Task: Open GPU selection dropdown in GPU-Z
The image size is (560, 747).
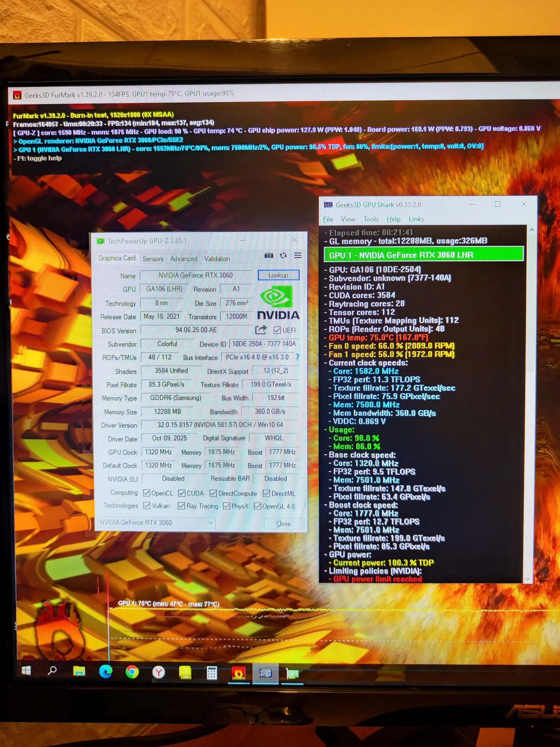Action: 156,523
